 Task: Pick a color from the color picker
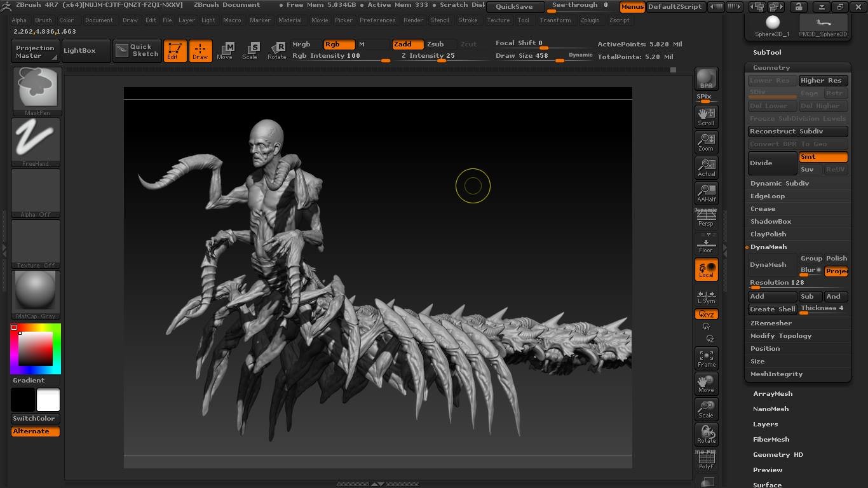pos(36,349)
